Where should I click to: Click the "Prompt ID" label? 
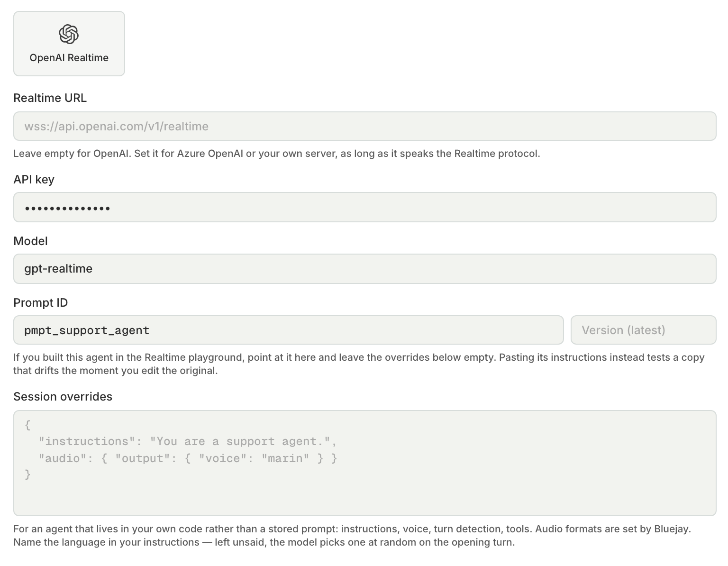[41, 303]
